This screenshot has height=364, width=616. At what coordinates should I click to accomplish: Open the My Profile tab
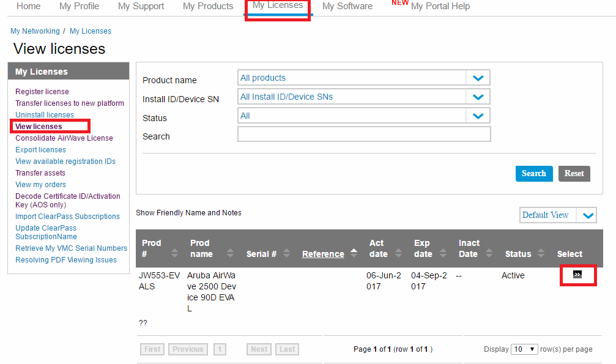[79, 6]
